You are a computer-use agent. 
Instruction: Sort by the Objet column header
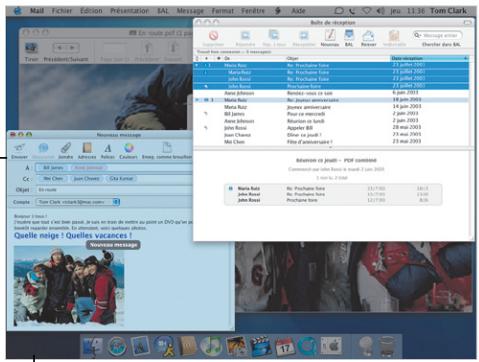point(337,58)
